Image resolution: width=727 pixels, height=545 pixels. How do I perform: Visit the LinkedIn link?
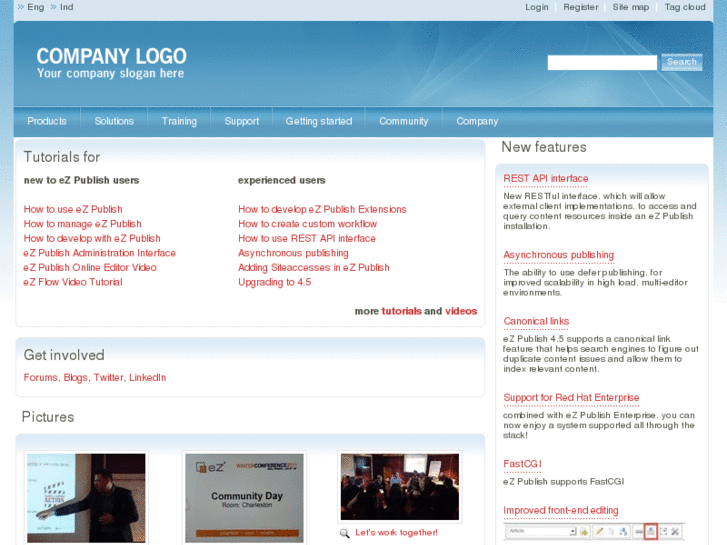[x=147, y=378]
